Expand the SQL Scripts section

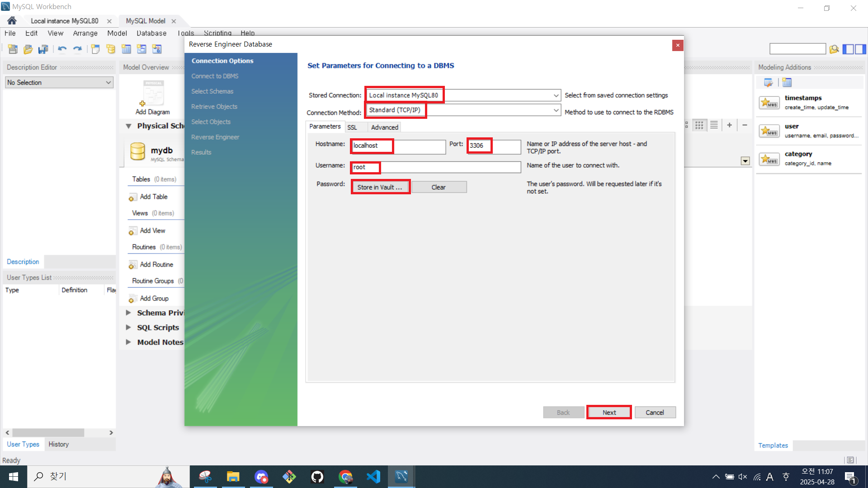click(x=128, y=328)
